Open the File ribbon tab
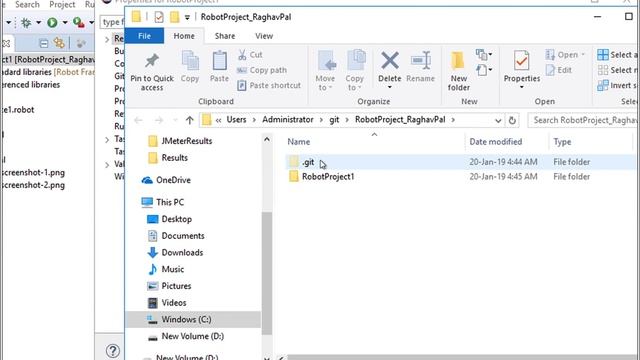640x360 pixels. tap(144, 36)
